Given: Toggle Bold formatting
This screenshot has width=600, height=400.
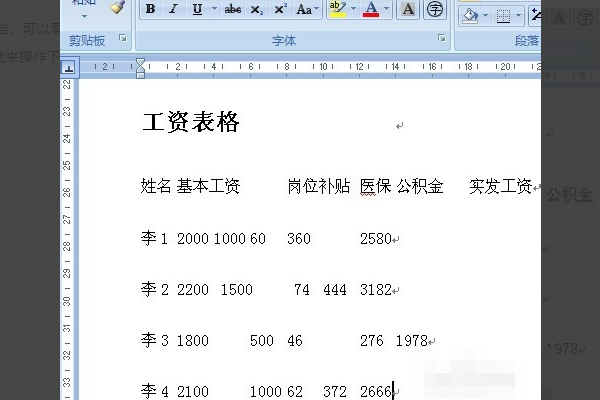Looking at the screenshot, I should pyautogui.click(x=150, y=9).
